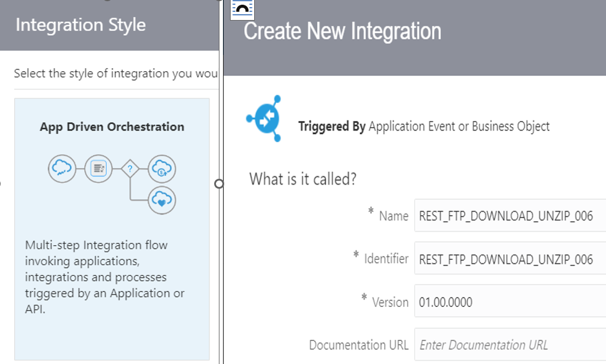Click the Integration Style dialog header
The image size is (606, 364).
coord(81,25)
